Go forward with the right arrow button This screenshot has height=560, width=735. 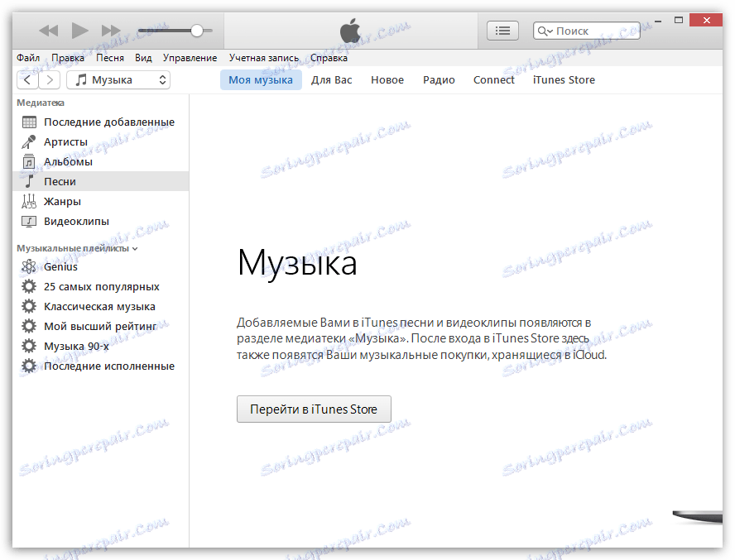(49, 79)
